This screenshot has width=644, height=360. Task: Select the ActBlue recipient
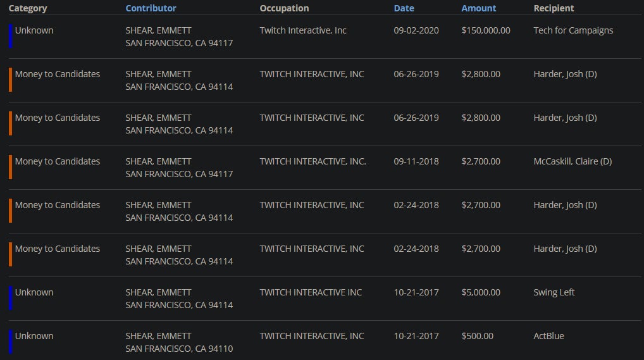point(548,336)
